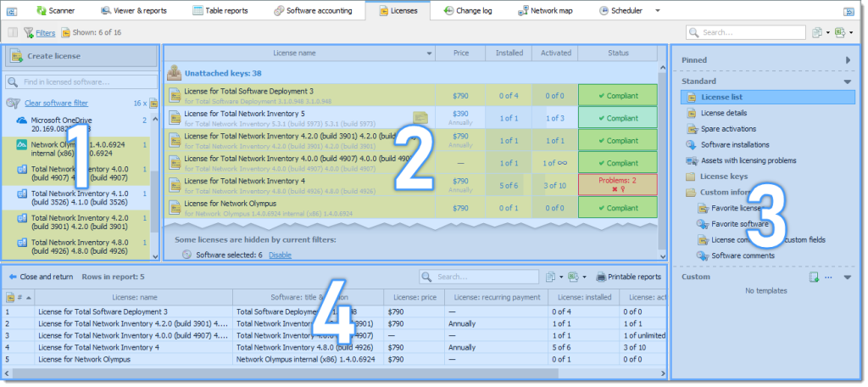
Task: Click Printable reports button
Action: point(628,277)
